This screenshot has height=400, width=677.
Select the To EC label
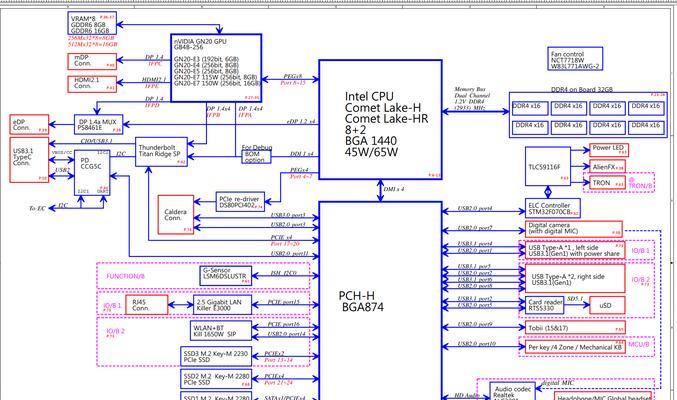tap(37, 208)
